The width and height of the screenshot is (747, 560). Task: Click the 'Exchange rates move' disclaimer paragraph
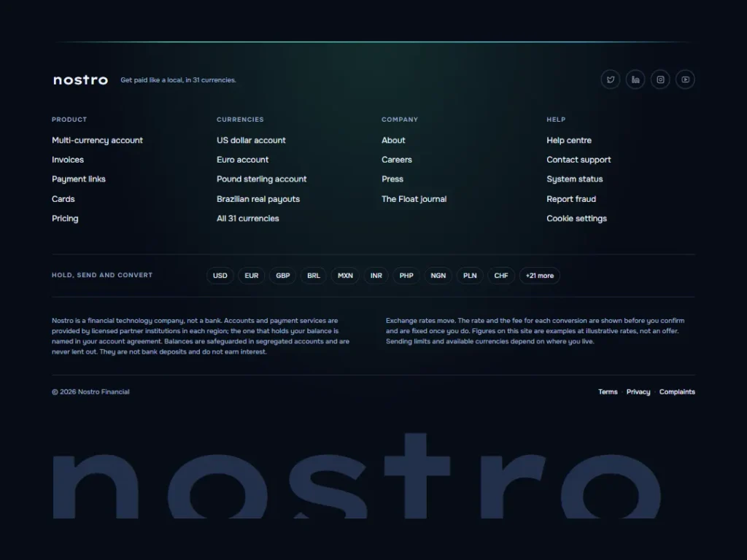(535, 331)
